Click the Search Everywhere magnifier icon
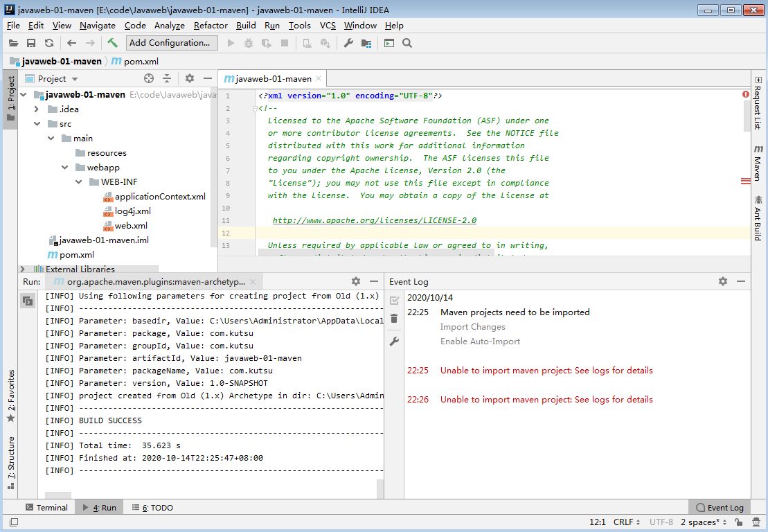 point(407,43)
